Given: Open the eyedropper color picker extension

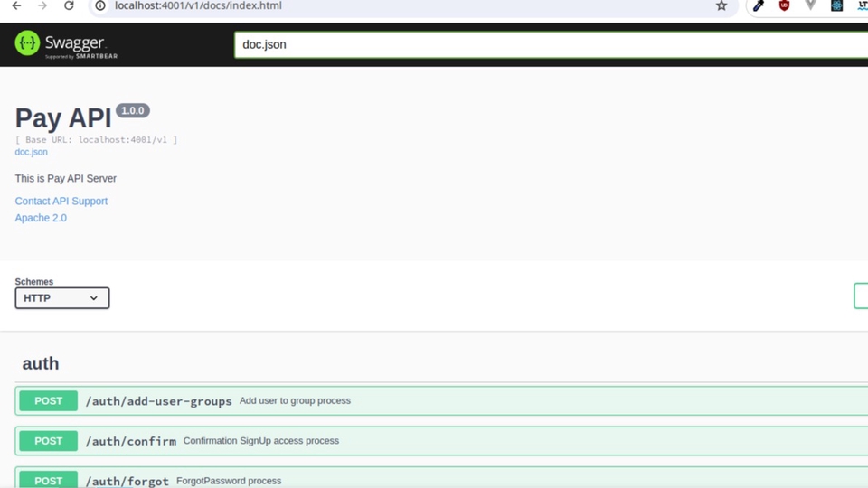Looking at the screenshot, I should click(759, 5).
